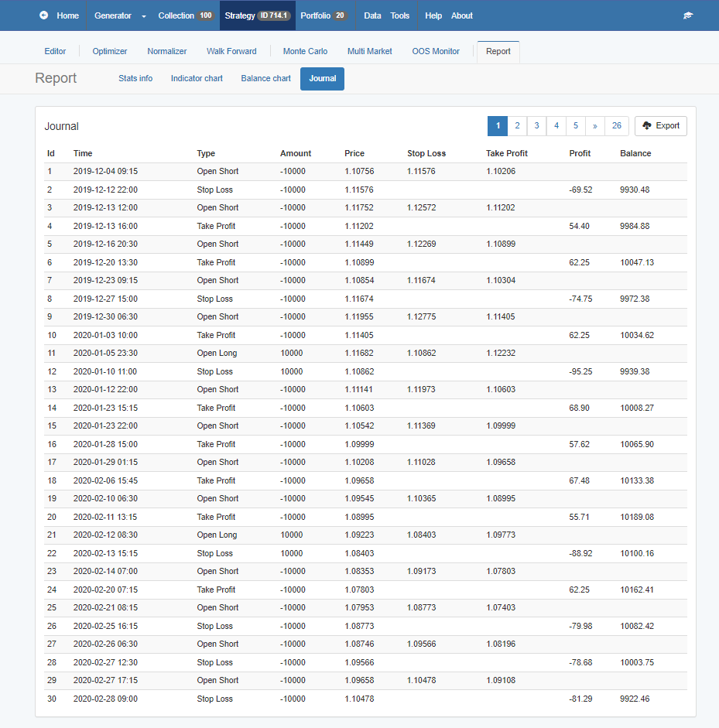
Task: Select the OOS Monitor tab
Action: (x=436, y=51)
